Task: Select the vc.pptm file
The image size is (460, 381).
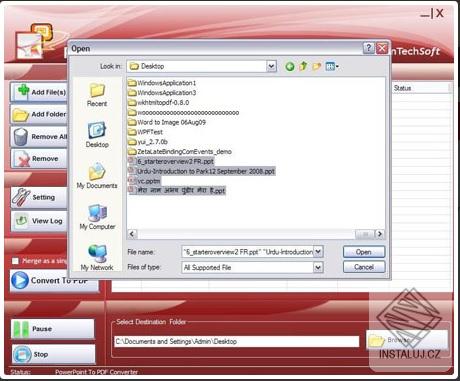Action: (145, 181)
